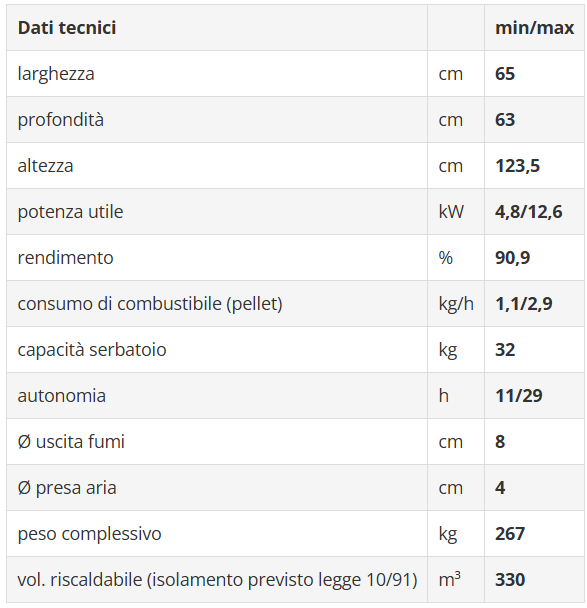Select the 'rendimento' row label

(66, 258)
